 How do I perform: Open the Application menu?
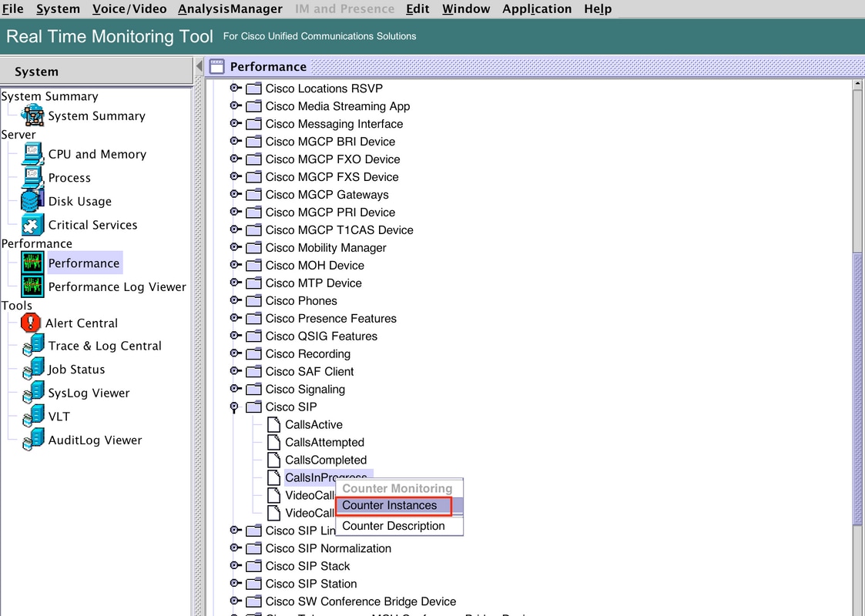[x=537, y=8]
